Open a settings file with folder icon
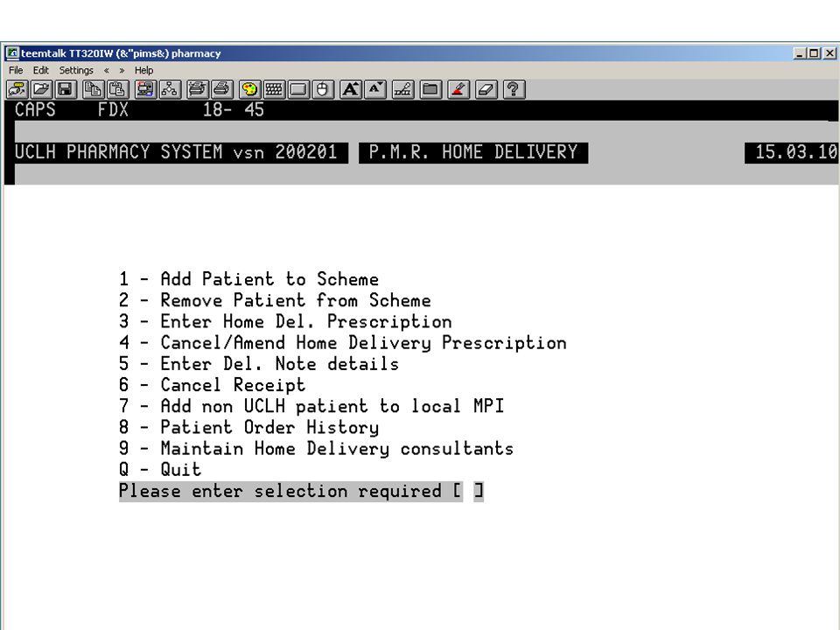Screen dimensions: 840x630 (41, 89)
